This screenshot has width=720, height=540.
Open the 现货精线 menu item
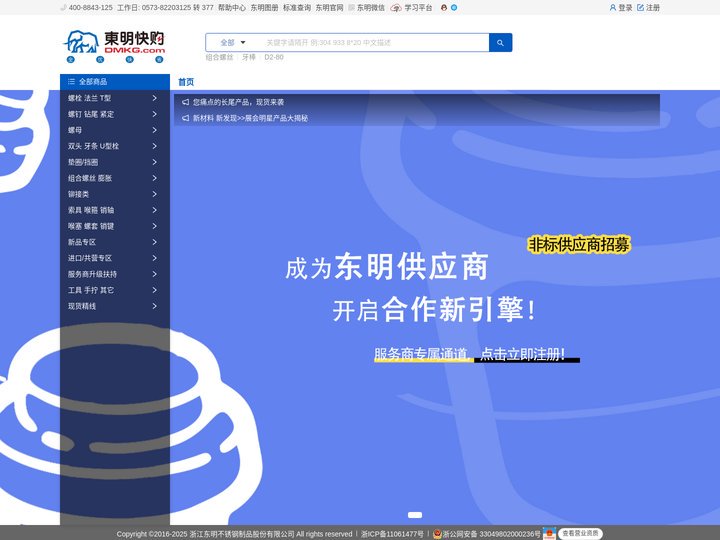click(x=115, y=306)
